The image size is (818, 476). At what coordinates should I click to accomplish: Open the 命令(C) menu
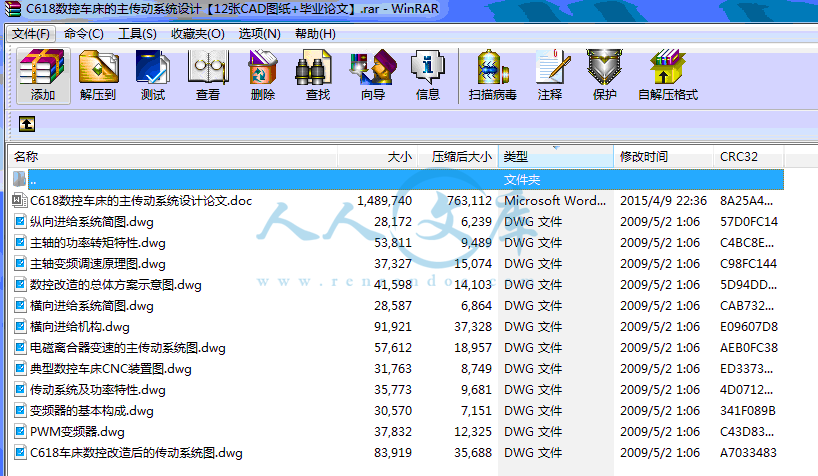[83, 34]
